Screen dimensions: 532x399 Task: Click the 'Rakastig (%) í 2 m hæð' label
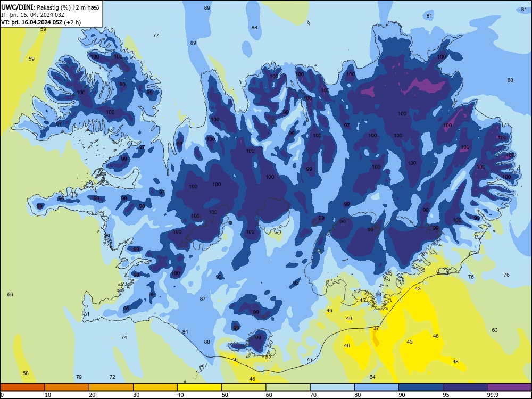pyautogui.click(x=68, y=7)
